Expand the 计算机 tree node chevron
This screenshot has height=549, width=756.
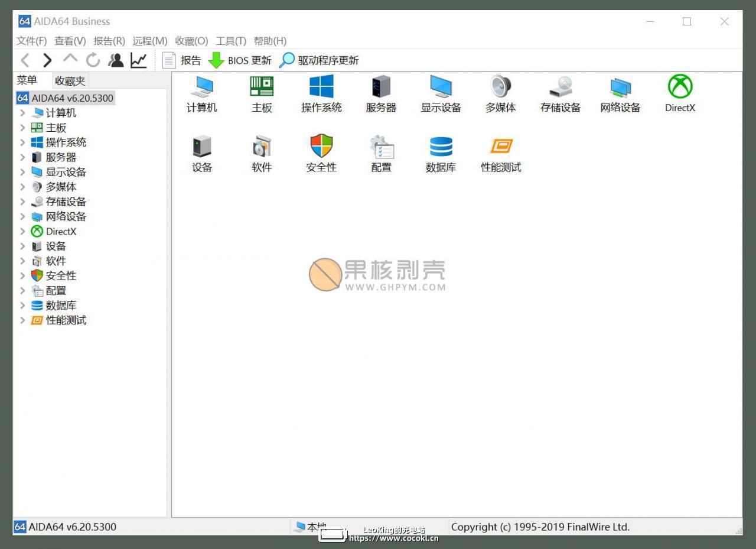22,113
